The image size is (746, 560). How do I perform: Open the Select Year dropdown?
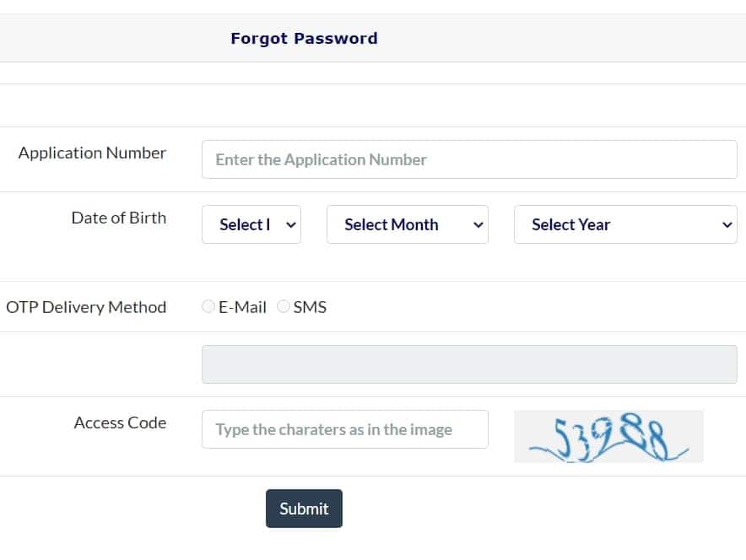pos(624,224)
